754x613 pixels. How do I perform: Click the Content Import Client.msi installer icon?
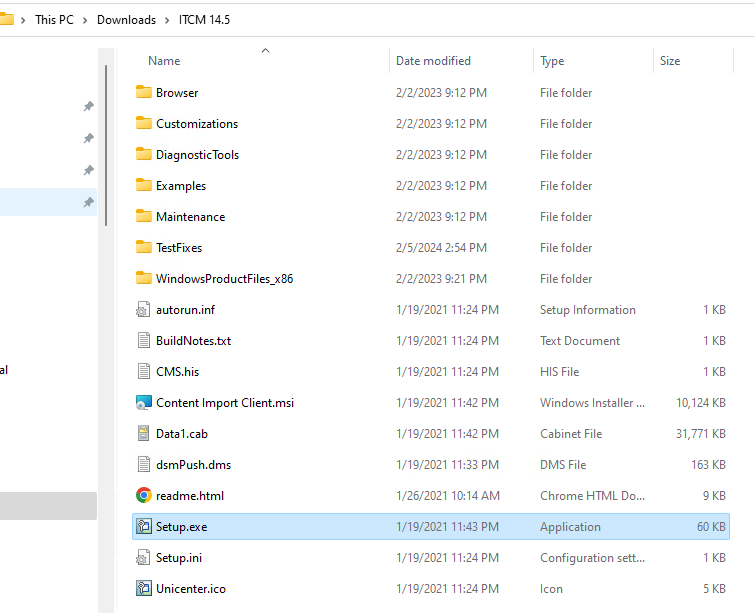pos(144,403)
